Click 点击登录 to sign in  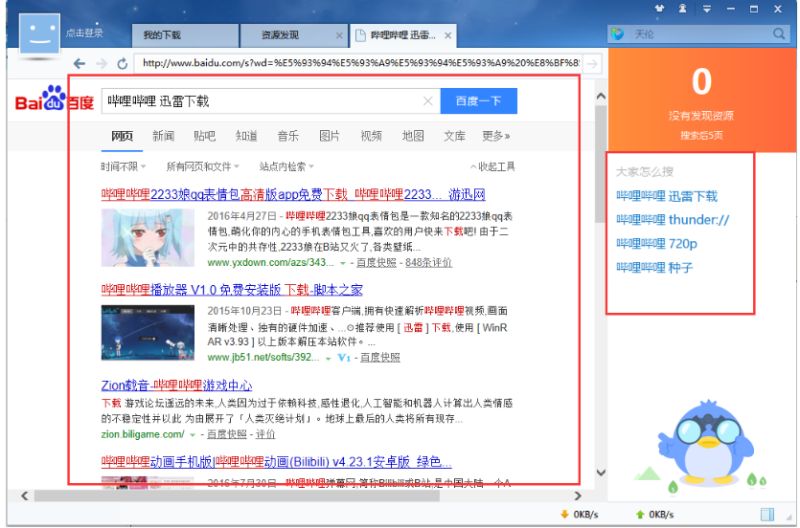point(84,33)
